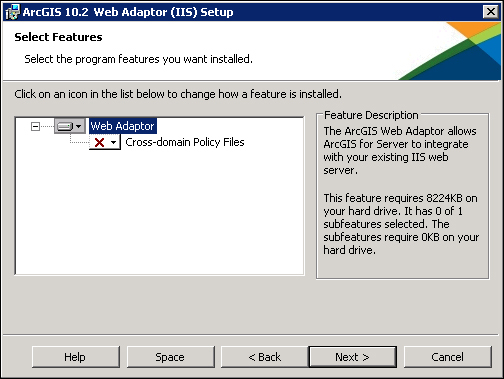Viewport: 504px width, 379px height.
Task: Collapse the Web Adaptor tree node
Action: click(35, 126)
